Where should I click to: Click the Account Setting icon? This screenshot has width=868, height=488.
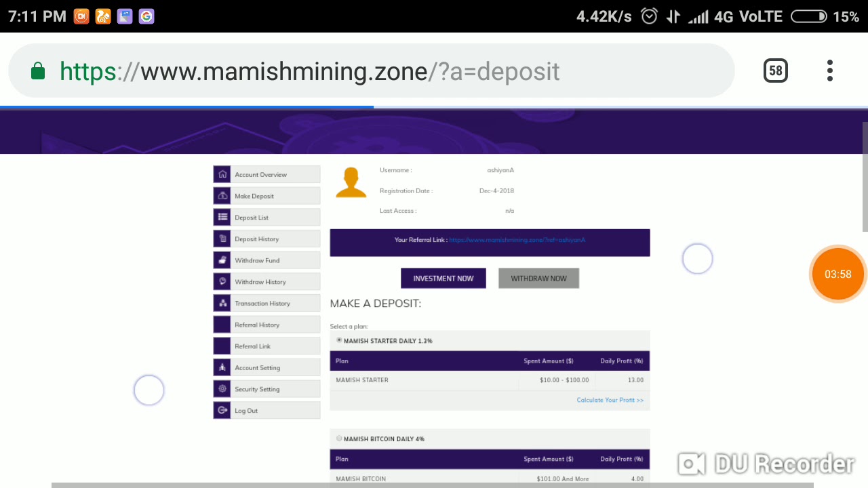point(222,367)
